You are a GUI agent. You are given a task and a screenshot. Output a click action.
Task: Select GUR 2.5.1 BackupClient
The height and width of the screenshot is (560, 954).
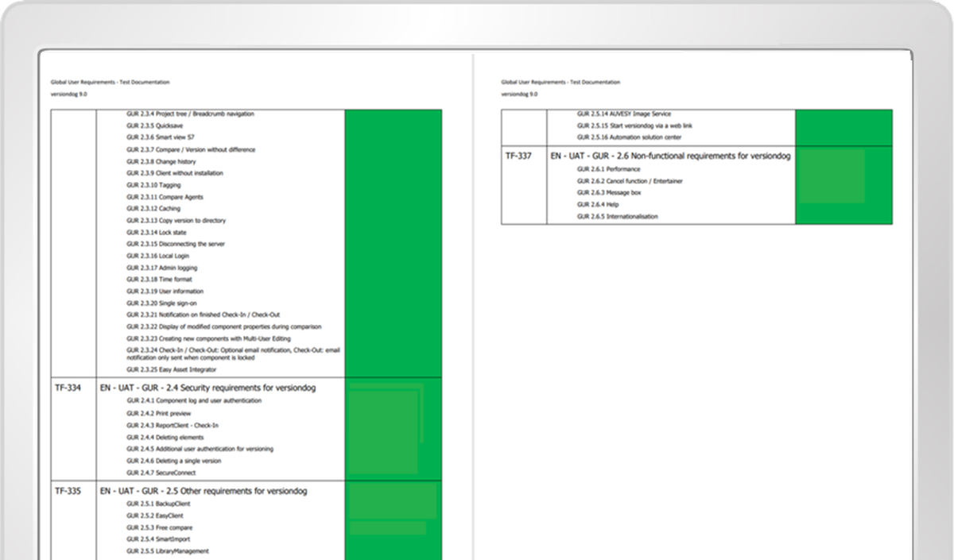158,504
